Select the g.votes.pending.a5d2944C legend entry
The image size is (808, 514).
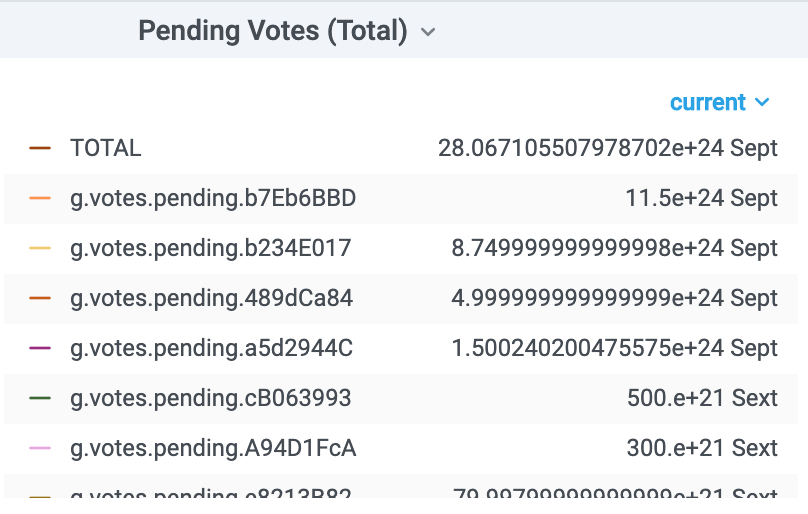[211, 349]
